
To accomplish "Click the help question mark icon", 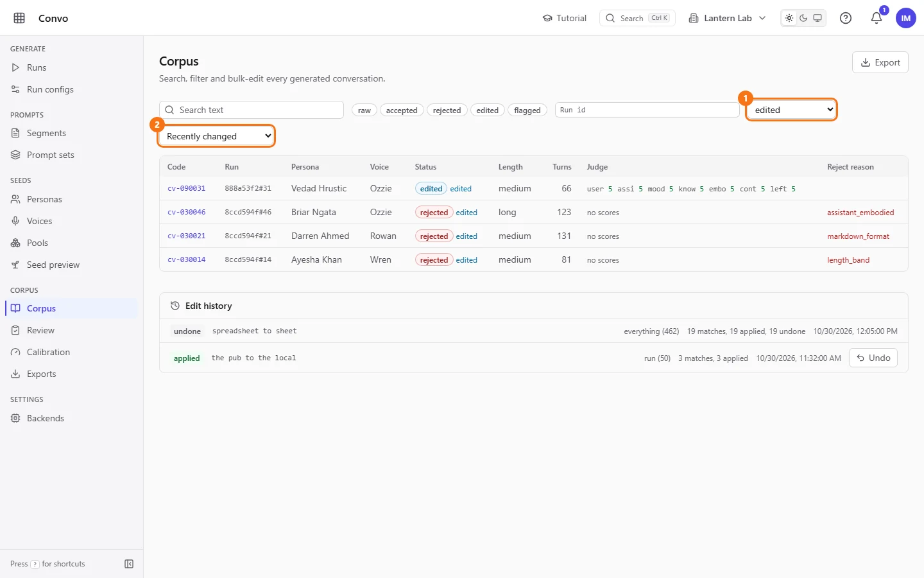I will click(846, 18).
